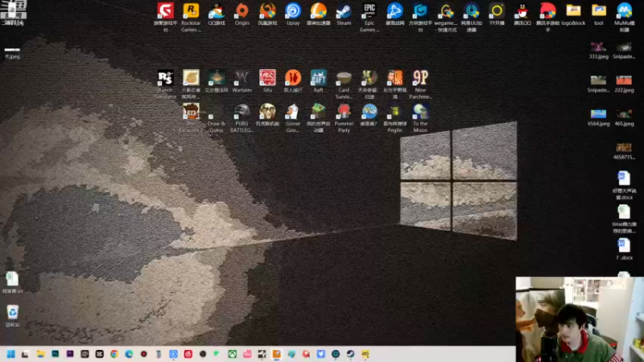Open the Origin desktop shortcut

coord(242,14)
